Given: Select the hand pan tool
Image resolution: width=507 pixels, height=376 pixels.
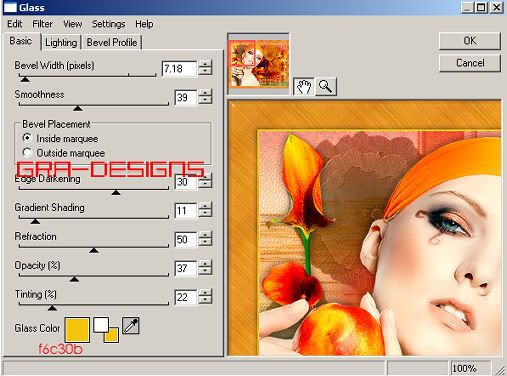Looking at the screenshot, I should tap(303, 87).
